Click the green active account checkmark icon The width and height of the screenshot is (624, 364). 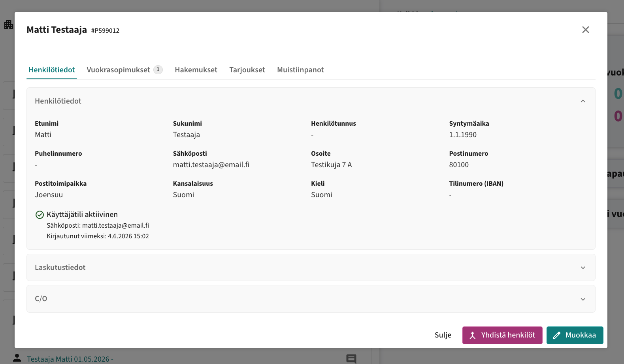coord(40,215)
